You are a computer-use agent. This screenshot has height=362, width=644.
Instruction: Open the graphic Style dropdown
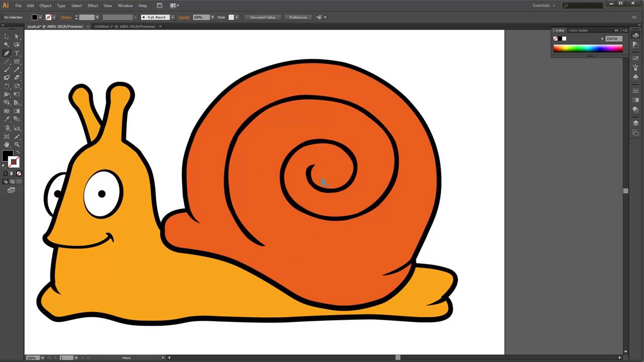pos(236,17)
